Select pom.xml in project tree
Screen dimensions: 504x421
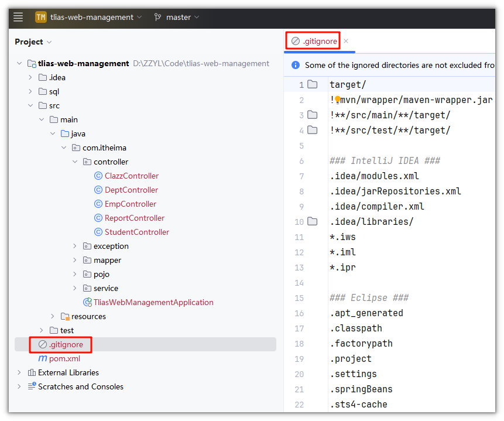click(64, 358)
